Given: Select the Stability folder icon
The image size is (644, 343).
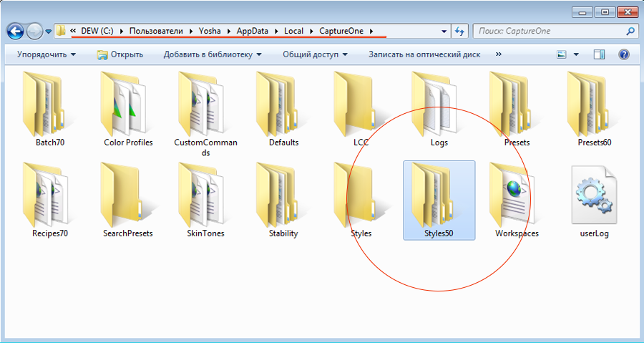Looking at the screenshot, I should 278,195.
